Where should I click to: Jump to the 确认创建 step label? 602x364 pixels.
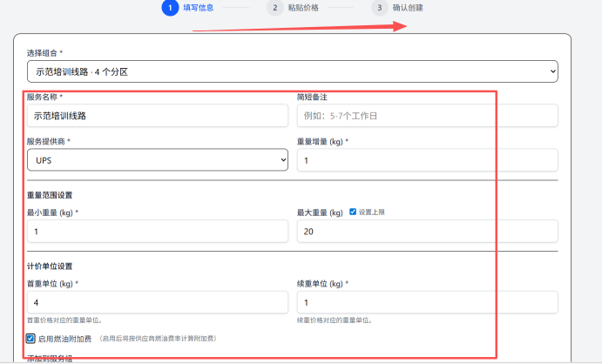pos(408,8)
